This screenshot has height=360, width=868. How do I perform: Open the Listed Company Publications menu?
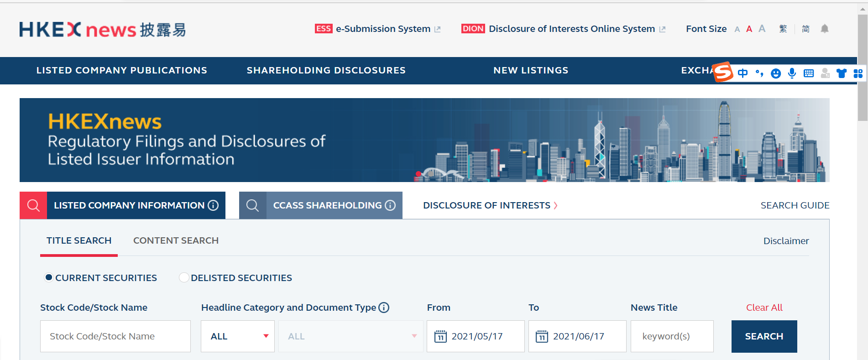pos(122,70)
